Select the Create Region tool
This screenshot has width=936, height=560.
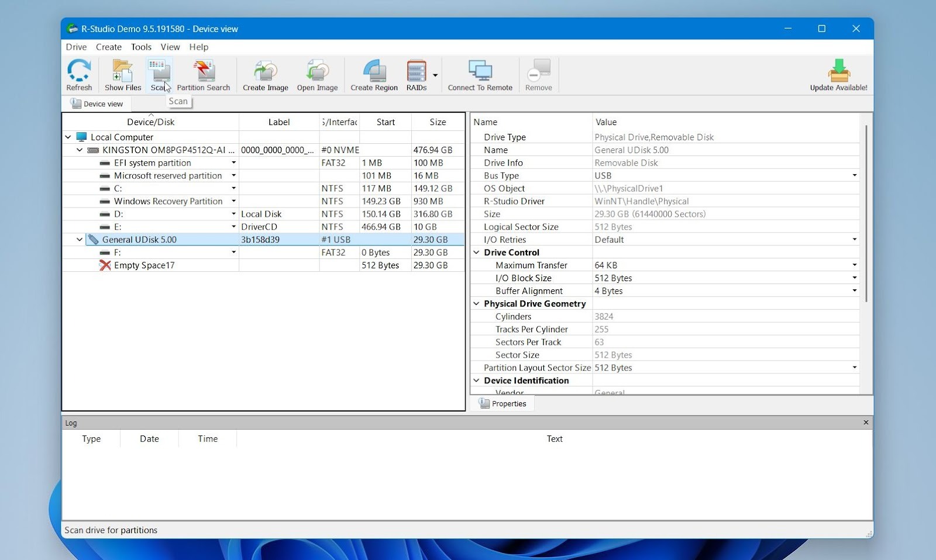pos(373,74)
